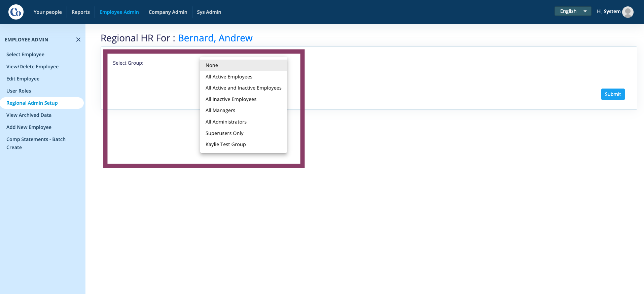Open the Reports menu
The width and height of the screenshot is (644, 304).
click(x=81, y=12)
